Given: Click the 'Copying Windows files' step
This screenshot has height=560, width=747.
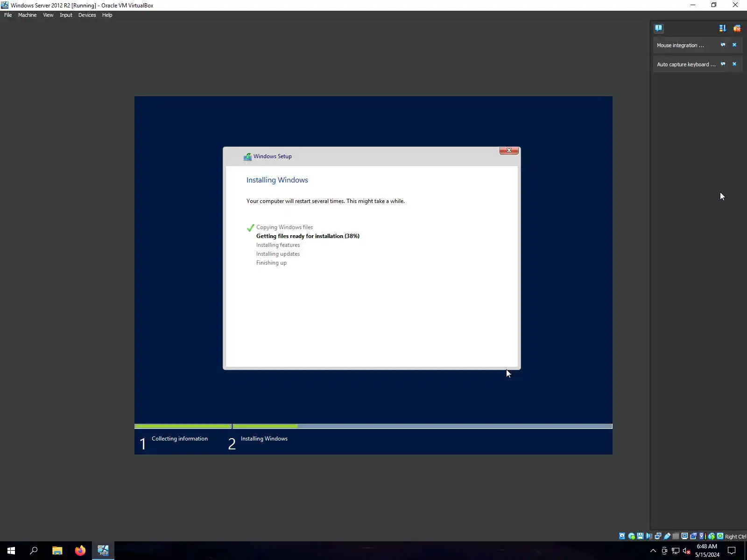Looking at the screenshot, I should (x=284, y=227).
